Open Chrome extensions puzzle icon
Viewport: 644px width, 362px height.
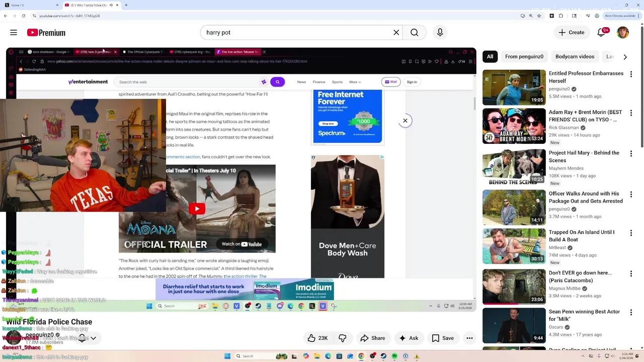pyautogui.click(x=561, y=16)
